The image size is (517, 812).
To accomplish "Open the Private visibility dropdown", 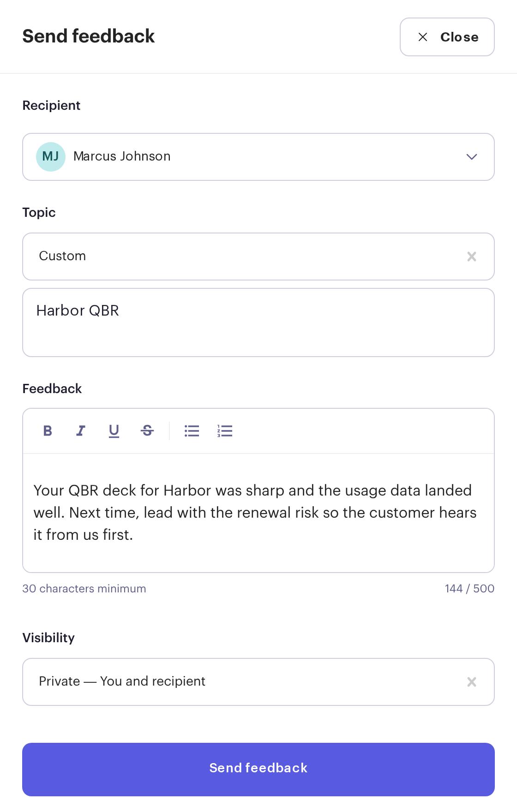I will [x=258, y=682].
